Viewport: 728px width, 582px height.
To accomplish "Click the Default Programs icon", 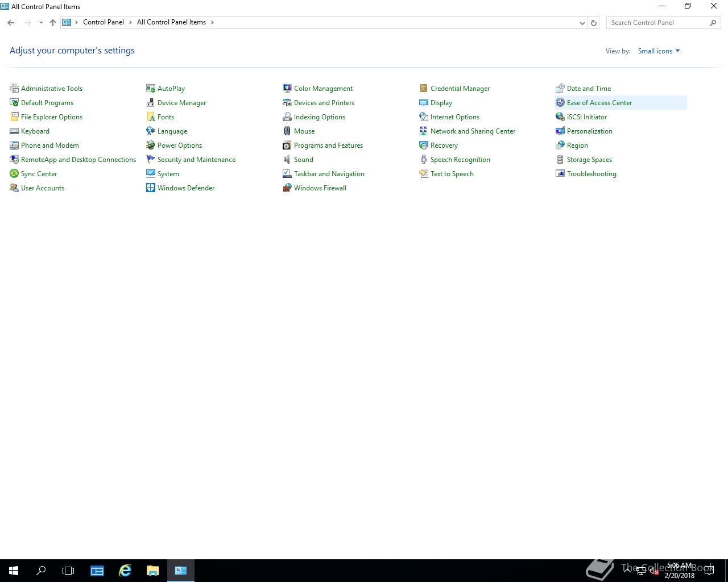I will pyautogui.click(x=14, y=102).
